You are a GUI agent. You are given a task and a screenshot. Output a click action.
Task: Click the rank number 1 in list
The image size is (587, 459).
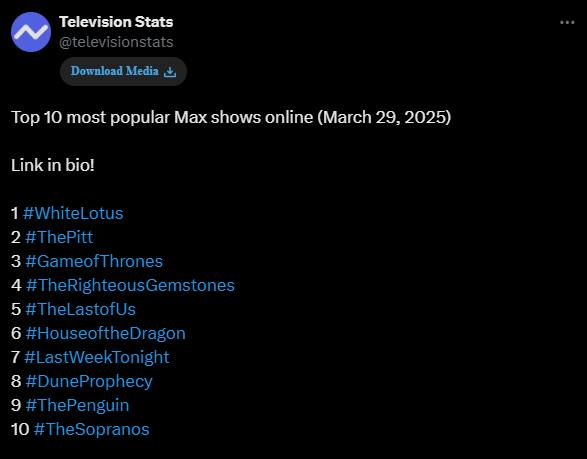[15, 213]
